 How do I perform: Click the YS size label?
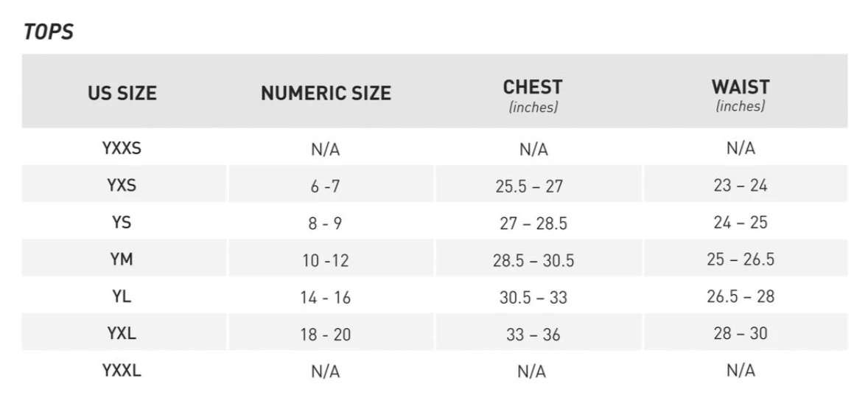pos(122,222)
